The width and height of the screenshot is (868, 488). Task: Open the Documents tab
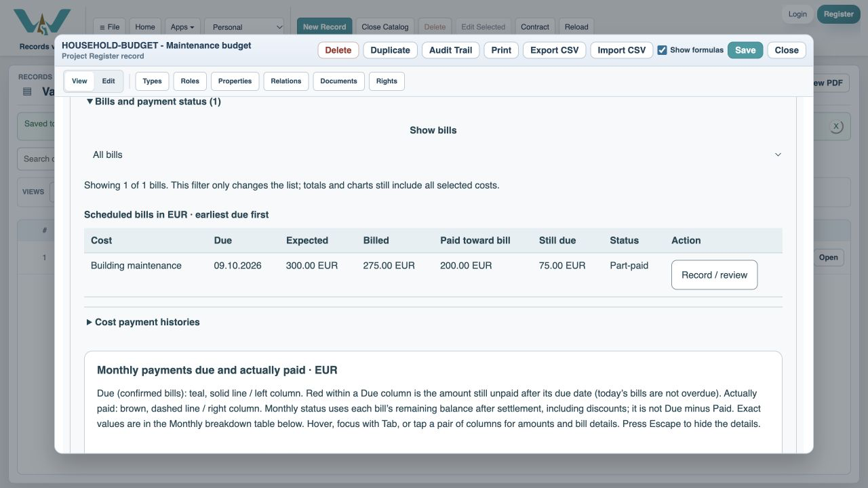coord(338,81)
